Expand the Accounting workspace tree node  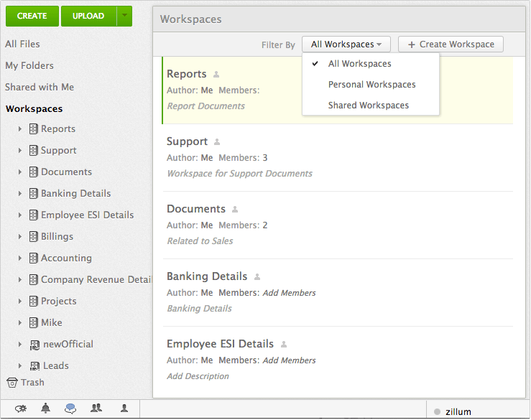20,258
